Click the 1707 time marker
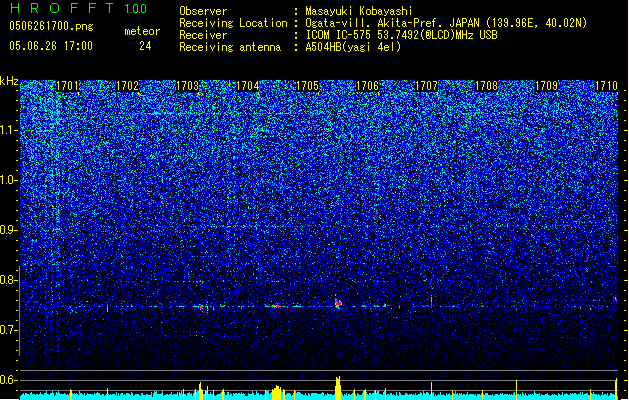The height and width of the screenshot is (400, 629). click(x=426, y=86)
